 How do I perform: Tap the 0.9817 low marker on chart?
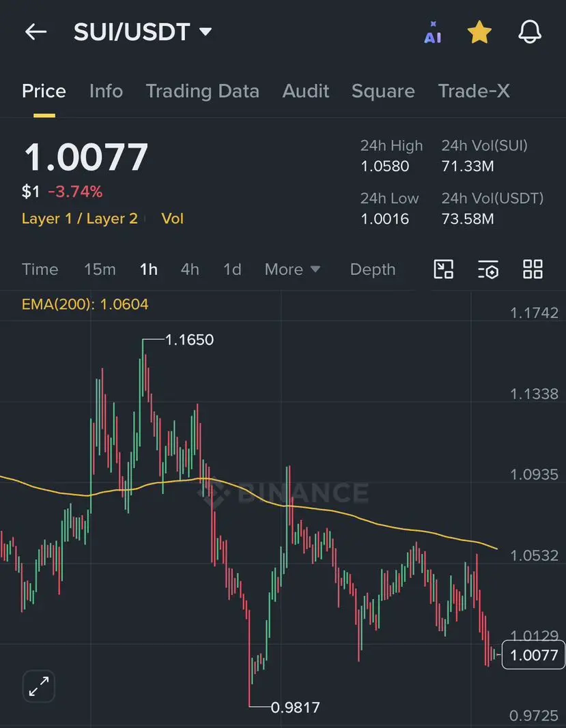295,707
